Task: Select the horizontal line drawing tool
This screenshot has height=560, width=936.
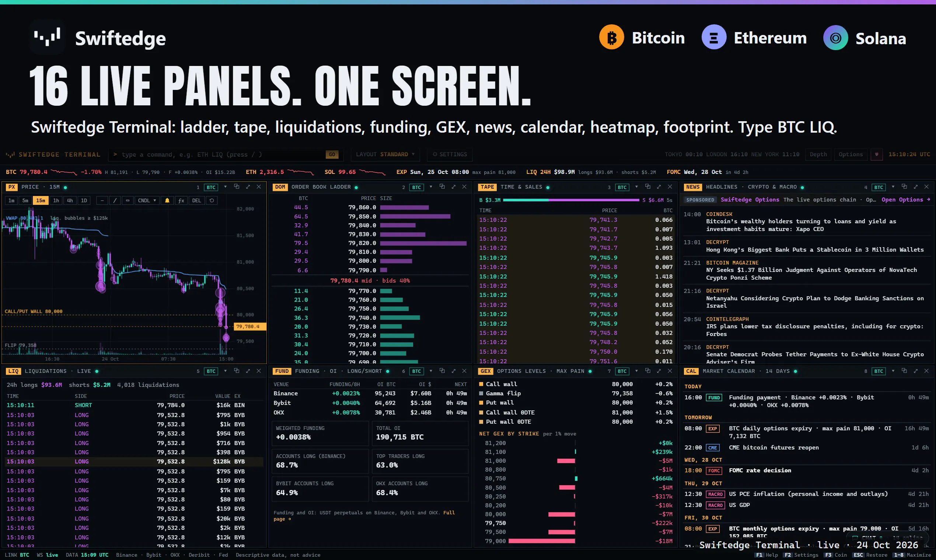Action: 102,200
